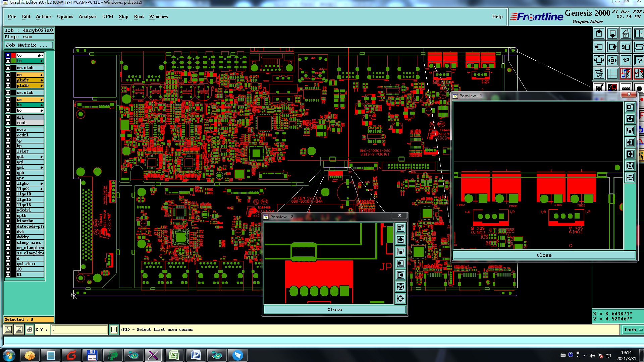This screenshot has width=644, height=362.
Task: Click the grid display icon
Action: coord(612,74)
